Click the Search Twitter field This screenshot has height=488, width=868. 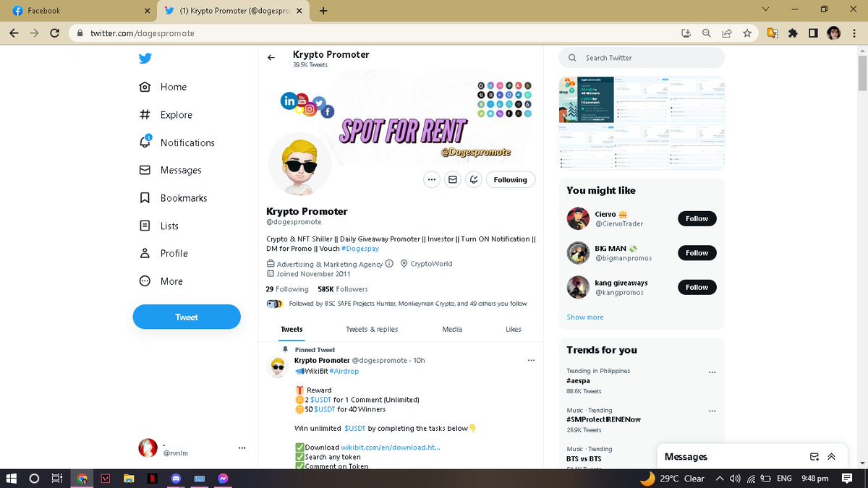(x=642, y=58)
